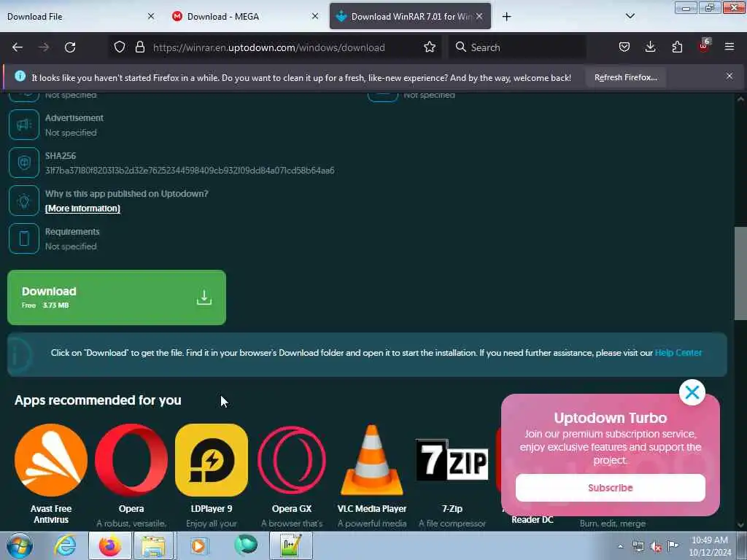Click the scrollbar down arrow

[x=740, y=525]
